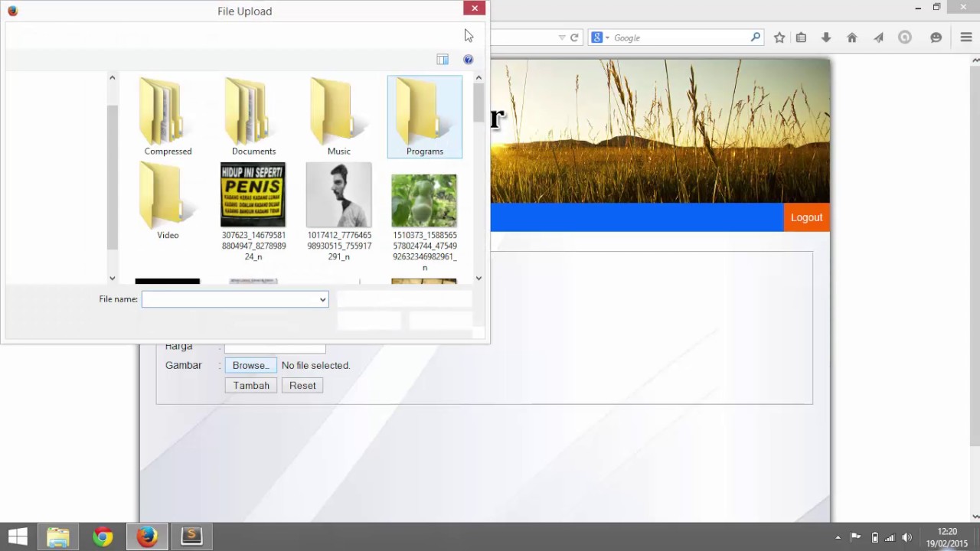The image size is (980, 551).
Task: Change the view layout in file dialog
Action: (443, 60)
